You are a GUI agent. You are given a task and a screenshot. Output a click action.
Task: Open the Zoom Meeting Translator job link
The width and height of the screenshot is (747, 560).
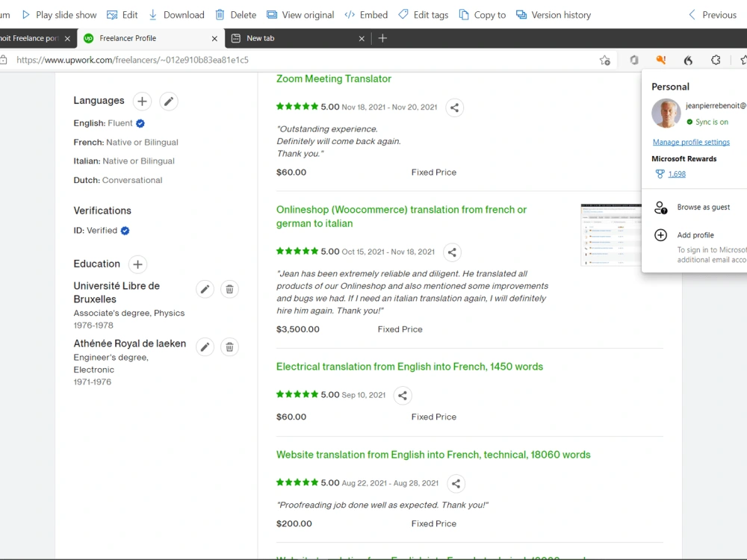333,78
